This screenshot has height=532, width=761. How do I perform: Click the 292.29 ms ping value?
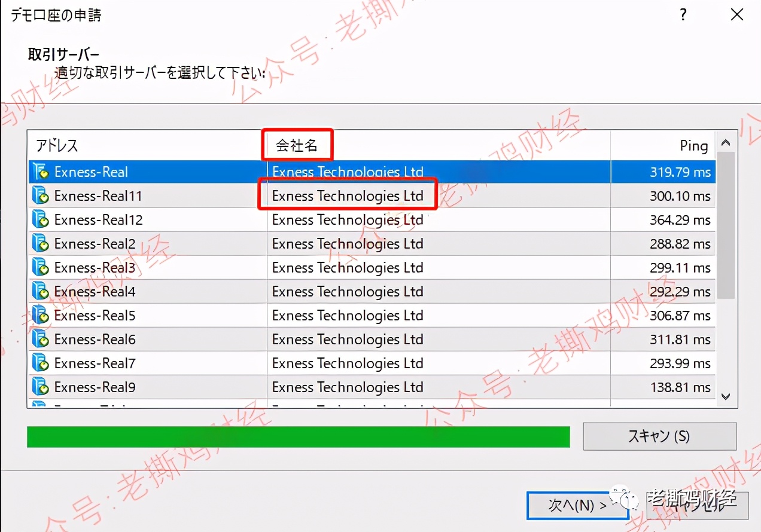coord(681,292)
